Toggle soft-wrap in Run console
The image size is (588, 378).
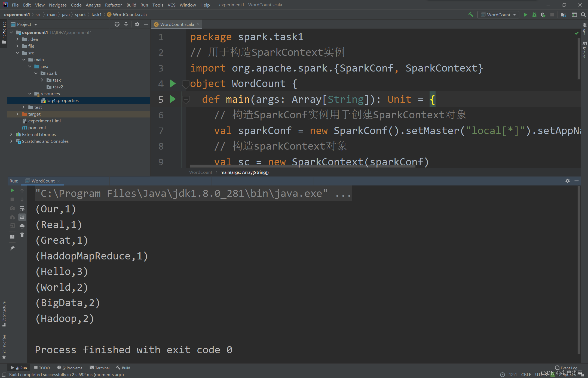tap(22, 208)
